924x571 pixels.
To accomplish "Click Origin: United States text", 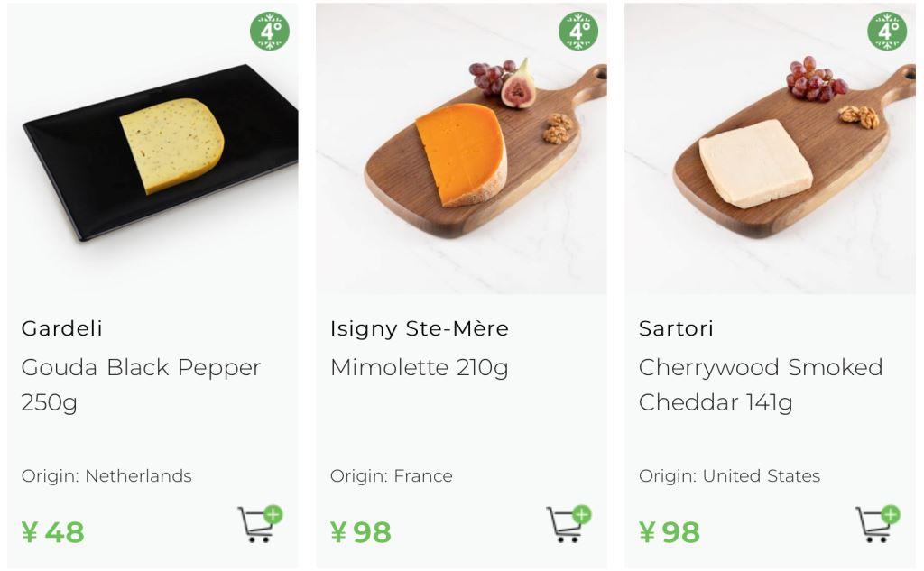I will coord(729,475).
